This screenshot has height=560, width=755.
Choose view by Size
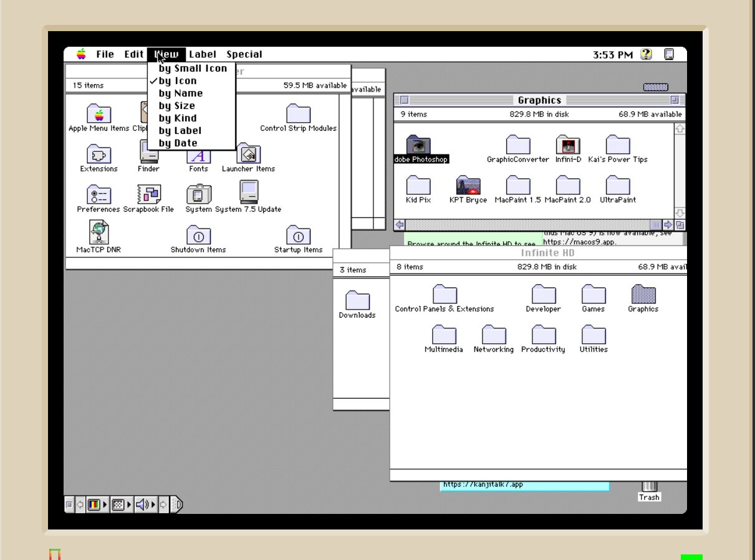192,106
